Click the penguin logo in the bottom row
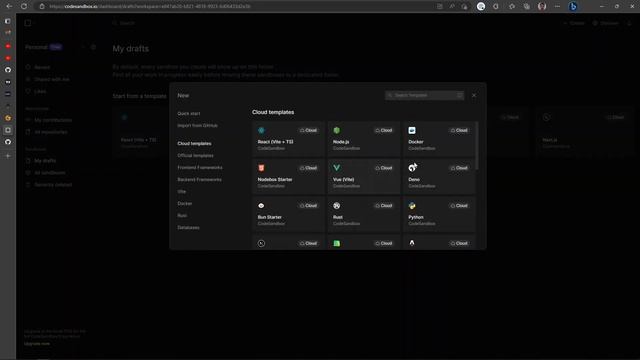 tap(412, 243)
